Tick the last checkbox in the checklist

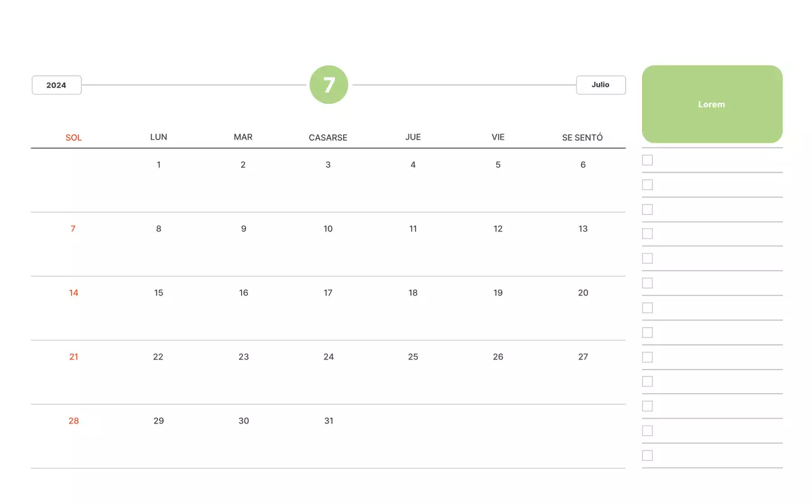click(x=647, y=455)
